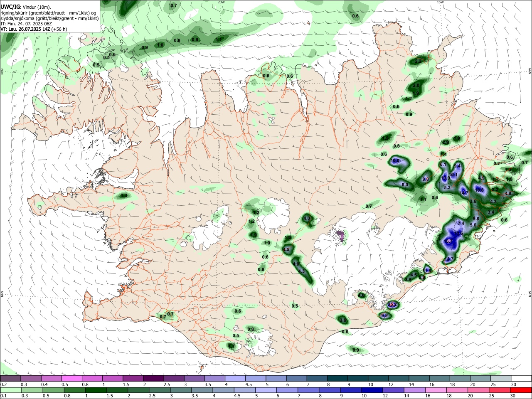This screenshot has height=399, width=532.
Task: Select the bright pink upper-row swatch at 0.5
Action: coord(71,378)
